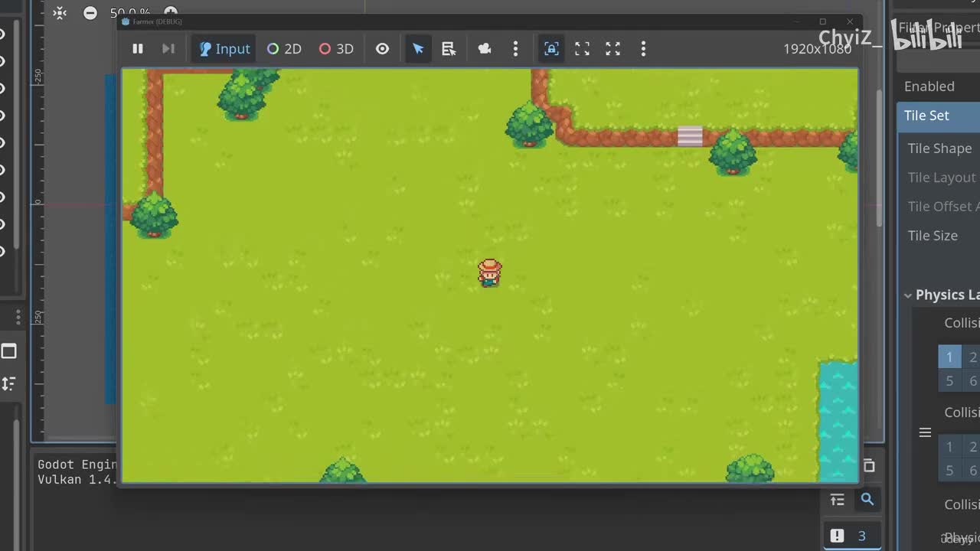Click the physics layer reorder handle icon
Screen dimensions: 980x551
point(925,433)
